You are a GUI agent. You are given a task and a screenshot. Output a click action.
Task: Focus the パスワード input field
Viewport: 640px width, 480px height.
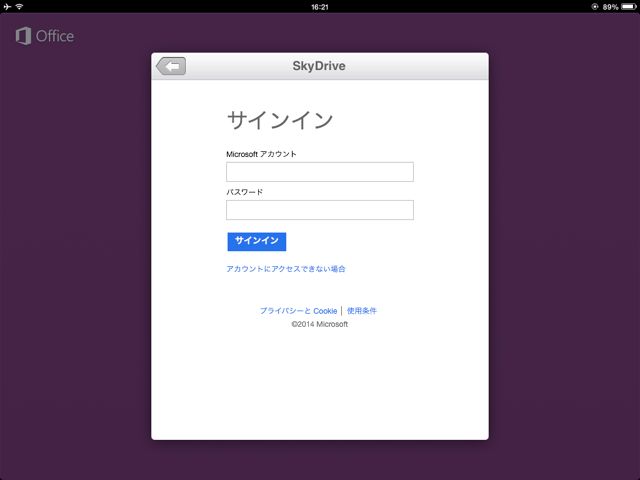click(x=320, y=210)
